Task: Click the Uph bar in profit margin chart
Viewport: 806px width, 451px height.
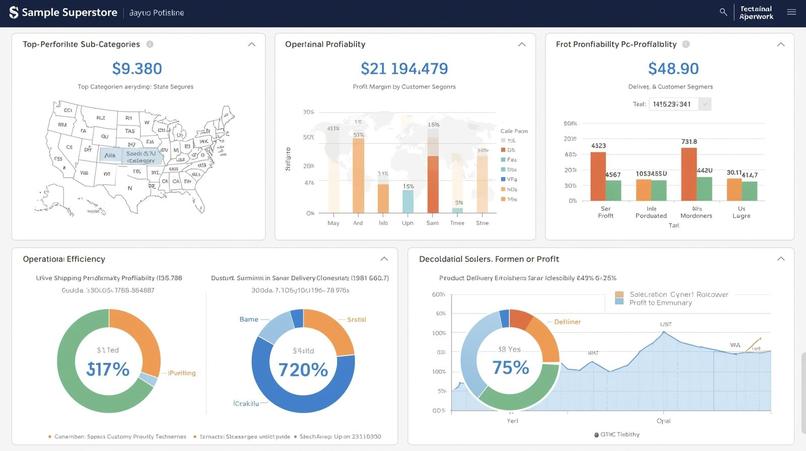Action: tap(408, 202)
